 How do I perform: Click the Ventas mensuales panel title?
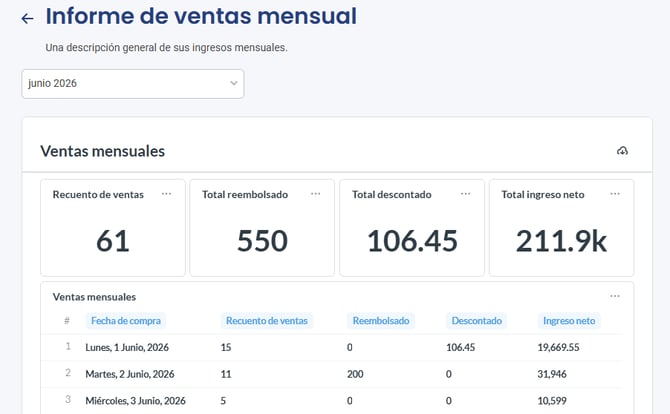103,151
